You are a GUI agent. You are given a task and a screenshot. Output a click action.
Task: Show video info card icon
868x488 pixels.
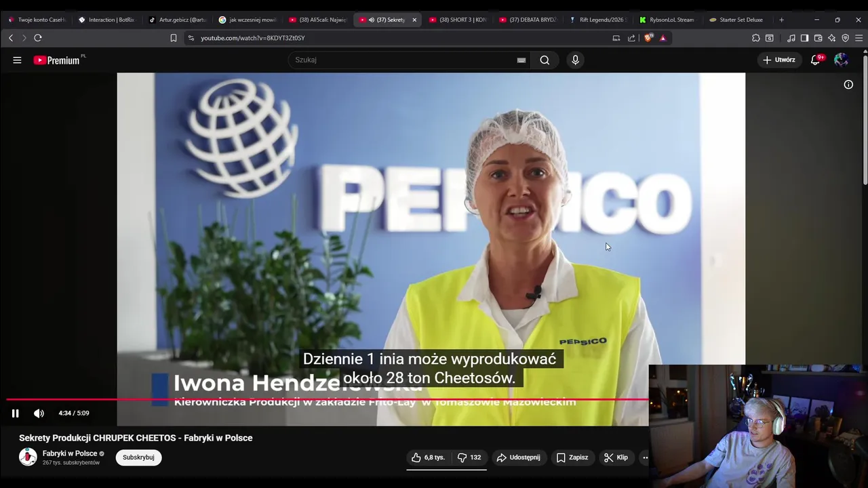(x=848, y=85)
